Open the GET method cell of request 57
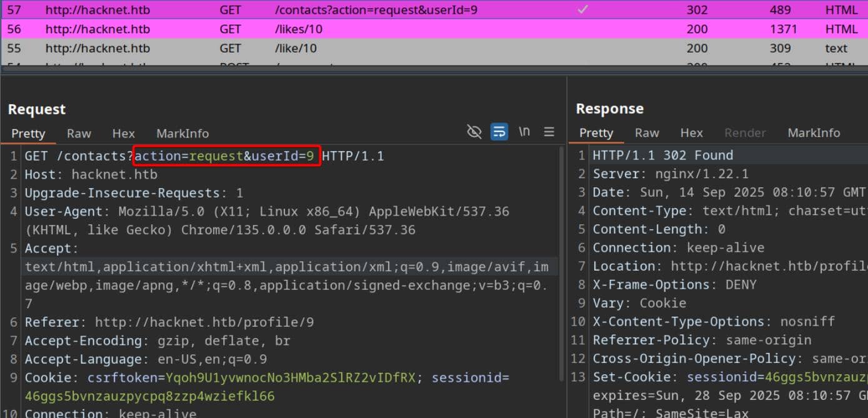 230,9
